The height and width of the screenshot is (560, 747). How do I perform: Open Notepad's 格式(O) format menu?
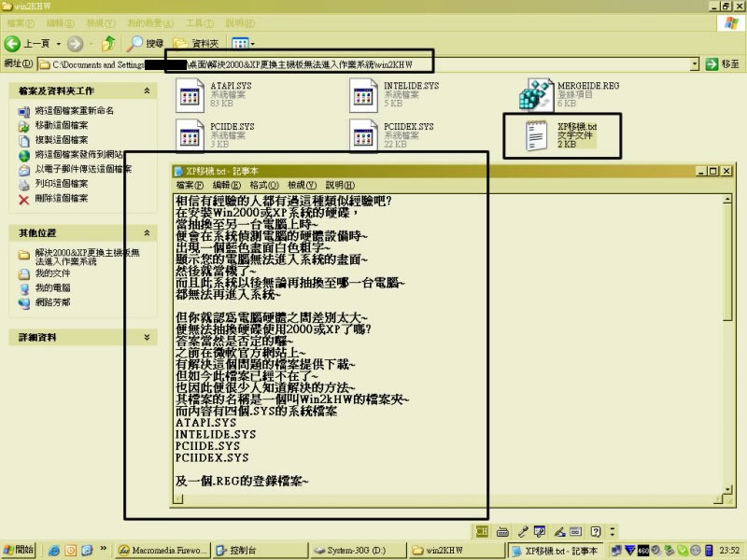264,185
